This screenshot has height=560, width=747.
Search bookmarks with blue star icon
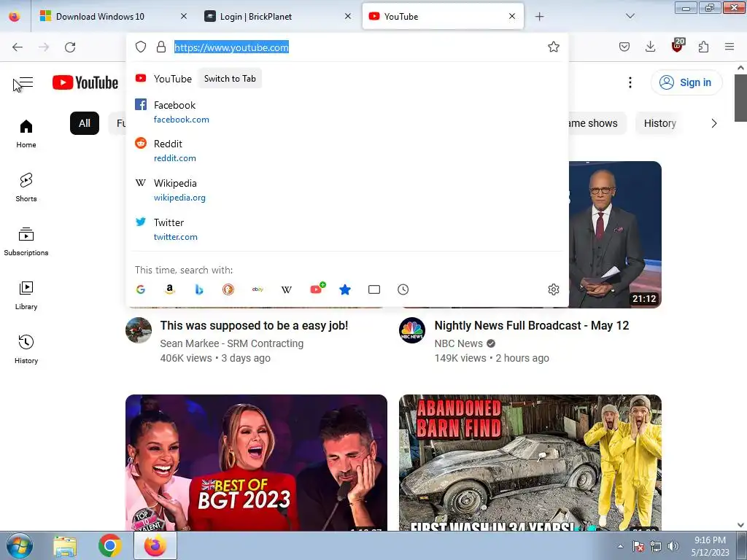click(x=345, y=289)
